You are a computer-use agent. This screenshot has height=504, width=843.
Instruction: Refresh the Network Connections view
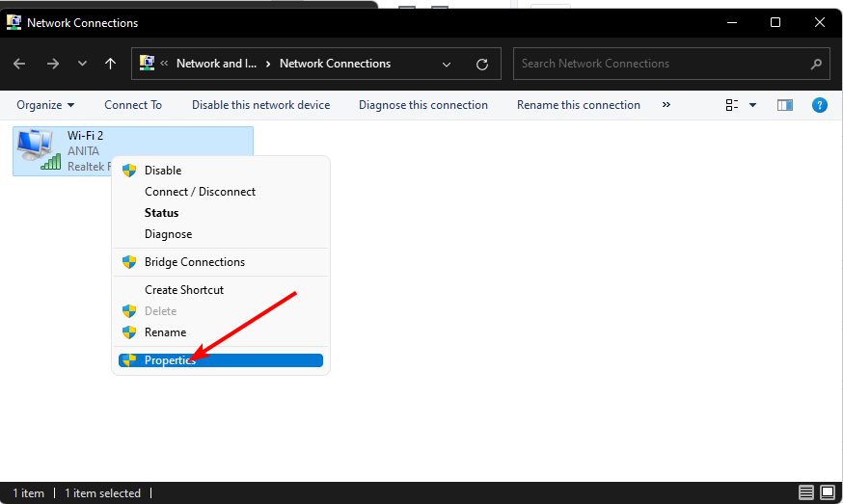(x=482, y=64)
